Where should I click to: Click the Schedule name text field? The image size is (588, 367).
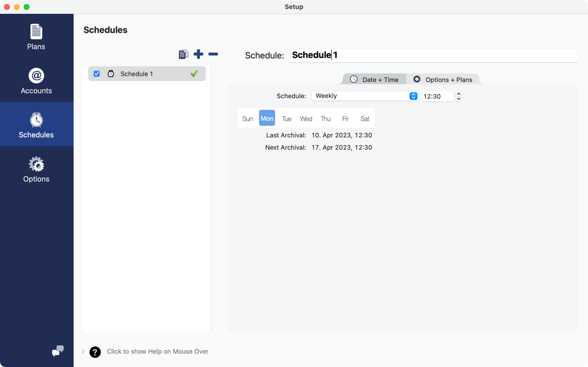(x=434, y=55)
